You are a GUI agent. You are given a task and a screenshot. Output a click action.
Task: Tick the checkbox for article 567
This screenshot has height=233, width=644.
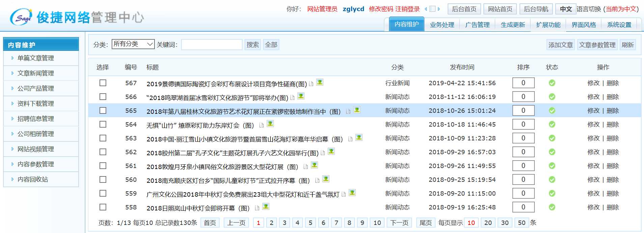tap(103, 83)
